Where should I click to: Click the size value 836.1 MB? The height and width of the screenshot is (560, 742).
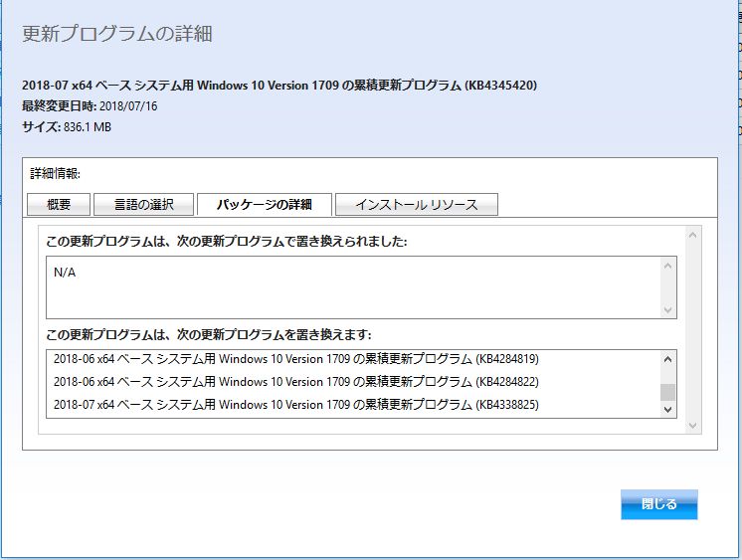pyautogui.click(x=88, y=127)
